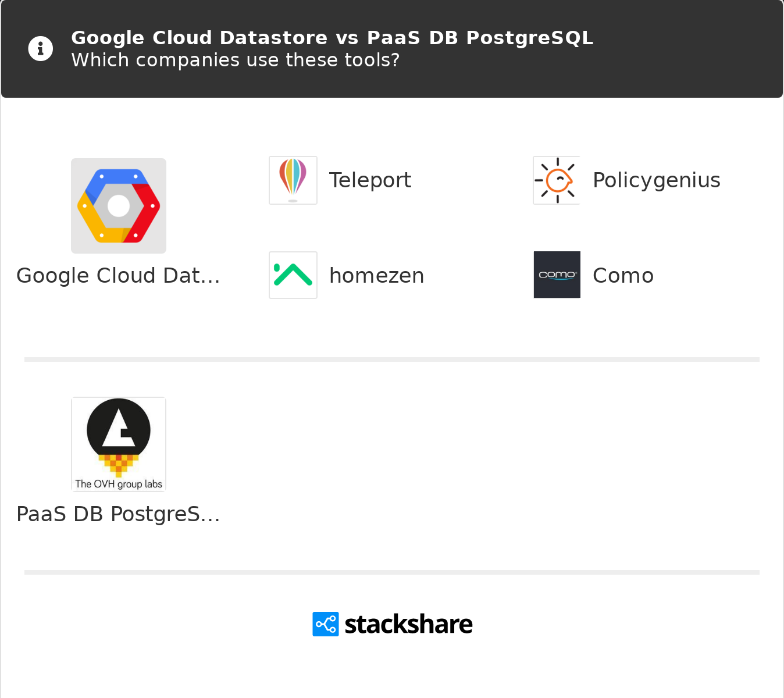Viewport: 784px width, 698px height.
Task: Click the Teleport balloon icon
Action: 293,180
